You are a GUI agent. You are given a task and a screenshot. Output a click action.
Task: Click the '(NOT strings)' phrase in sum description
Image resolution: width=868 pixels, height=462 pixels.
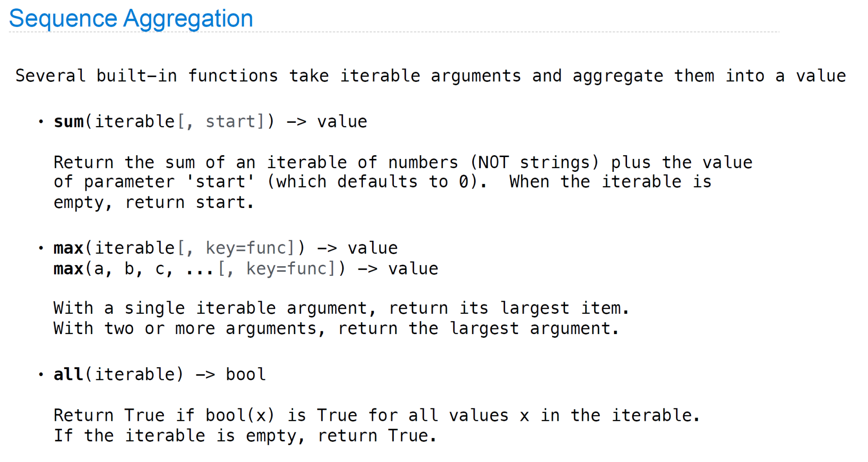tap(534, 163)
